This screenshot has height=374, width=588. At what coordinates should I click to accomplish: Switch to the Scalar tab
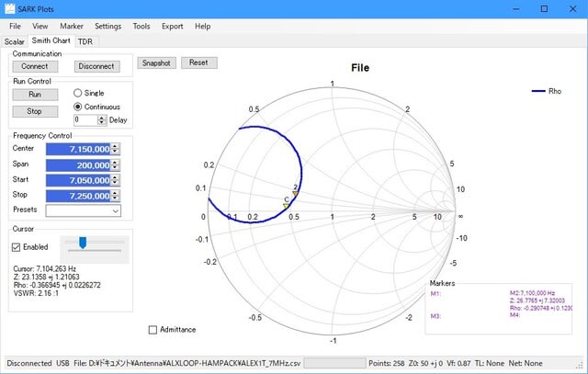tap(15, 41)
